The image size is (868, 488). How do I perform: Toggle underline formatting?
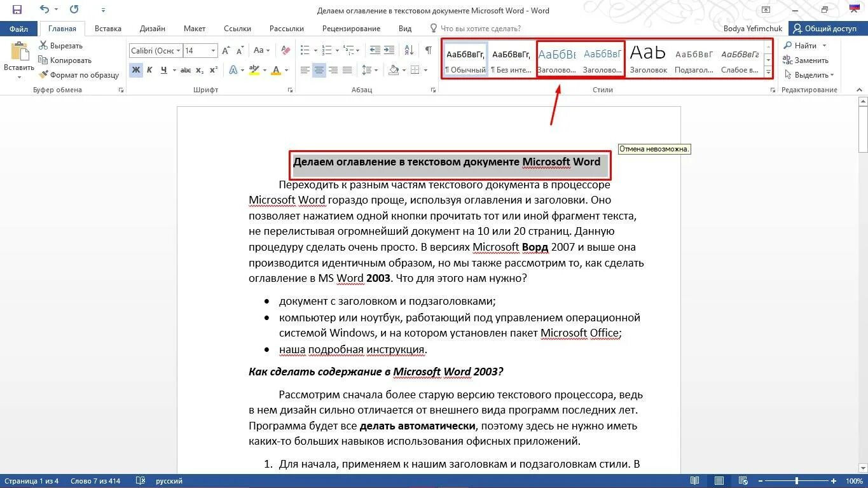[x=164, y=70]
